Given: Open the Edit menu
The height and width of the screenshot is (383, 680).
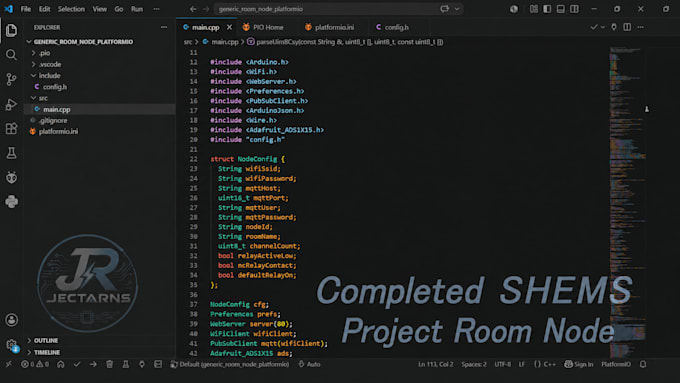Looking at the screenshot, I should pyautogui.click(x=44, y=9).
